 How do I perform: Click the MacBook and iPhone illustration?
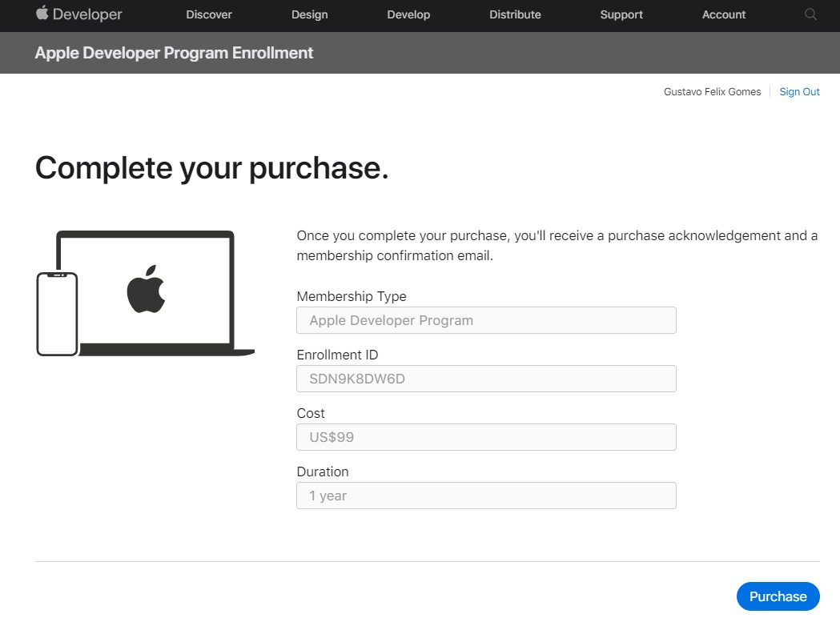coord(145,294)
